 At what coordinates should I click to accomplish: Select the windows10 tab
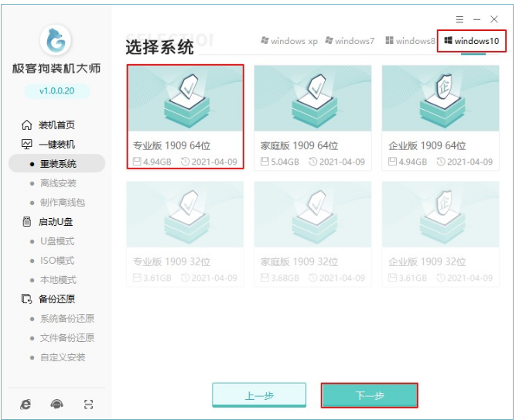(472, 41)
